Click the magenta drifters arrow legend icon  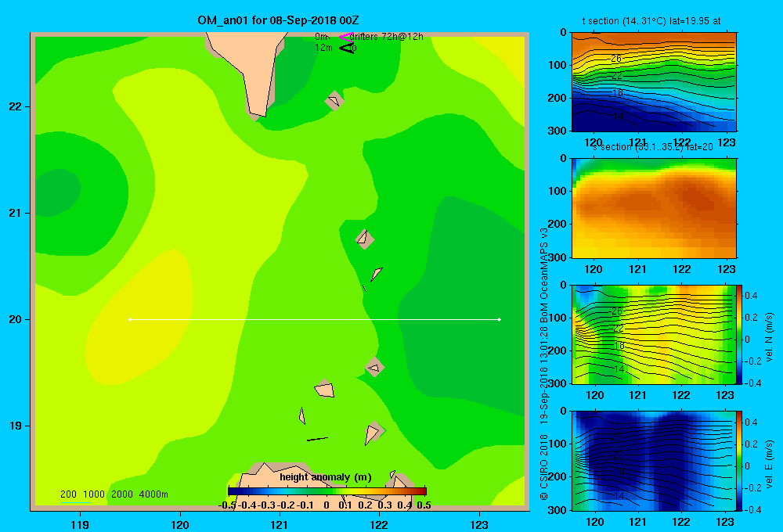tap(346, 37)
